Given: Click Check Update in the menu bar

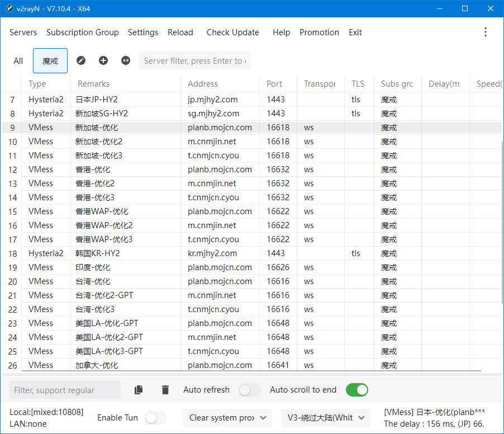Looking at the screenshot, I should click(232, 32).
